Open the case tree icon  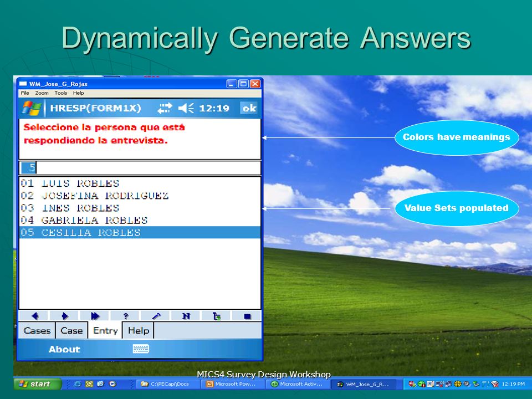[x=217, y=316]
